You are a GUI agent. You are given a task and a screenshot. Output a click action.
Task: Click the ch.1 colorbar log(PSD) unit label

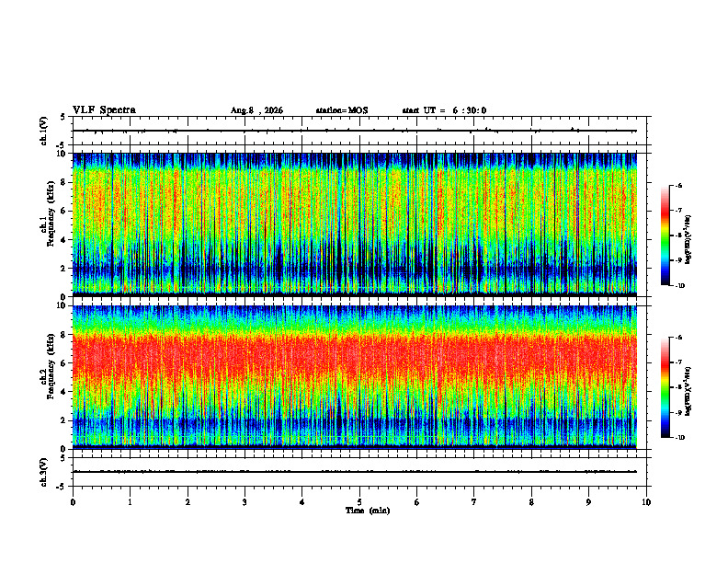(688, 239)
